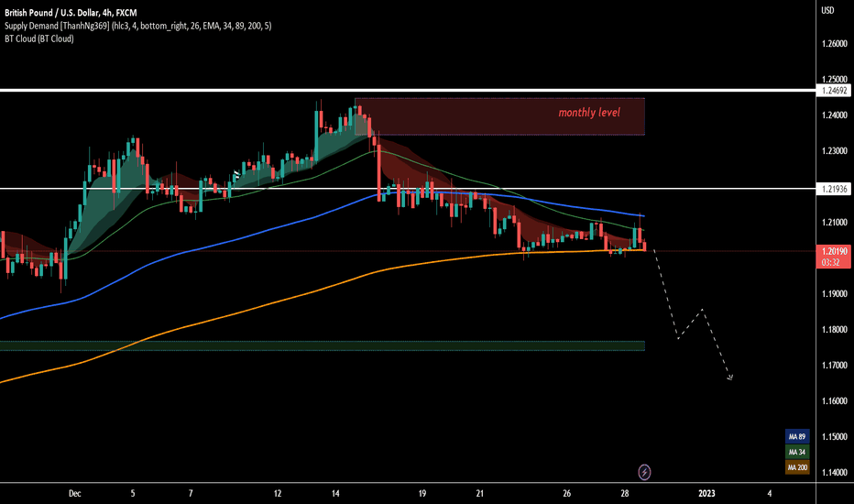Click the 1.21936 price label
The height and width of the screenshot is (504, 854).
click(x=835, y=189)
